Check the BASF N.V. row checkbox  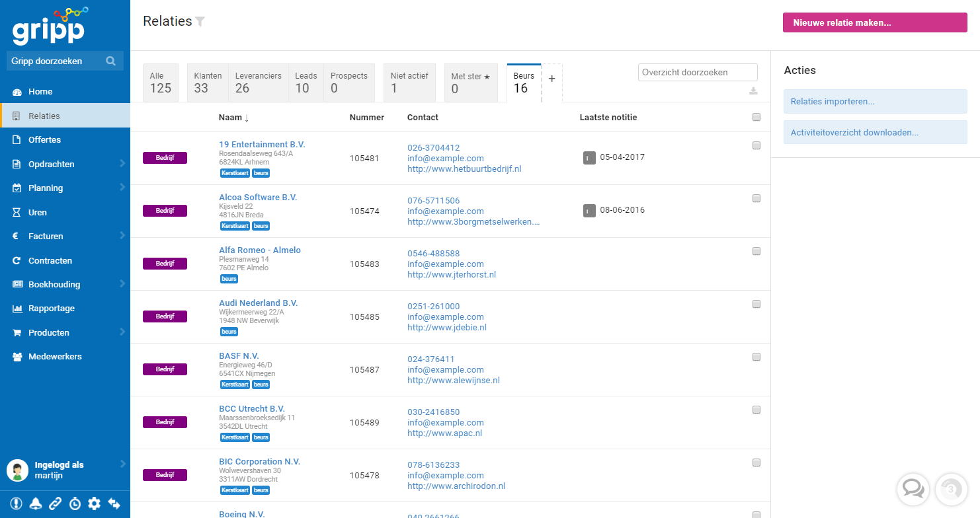click(x=756, y=357)
